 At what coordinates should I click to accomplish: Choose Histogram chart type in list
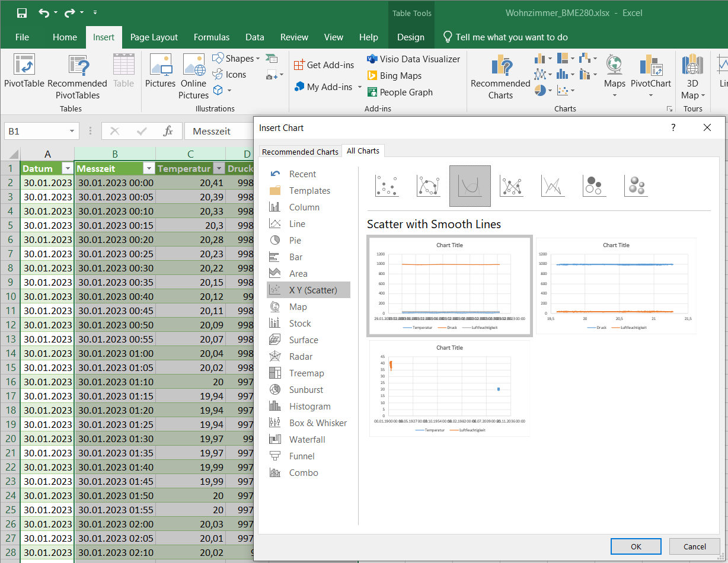[x=308, y=406]
